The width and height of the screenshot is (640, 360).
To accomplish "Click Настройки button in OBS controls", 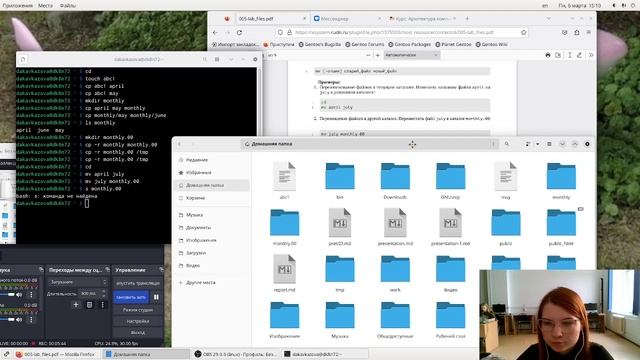I will click(138, 321).
